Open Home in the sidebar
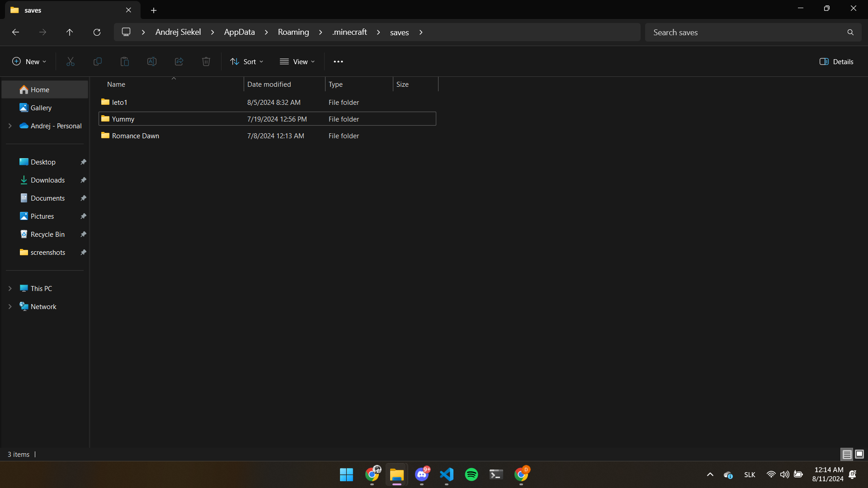Image resolution: width=868 pixels, height=488 pixels. 45,89
